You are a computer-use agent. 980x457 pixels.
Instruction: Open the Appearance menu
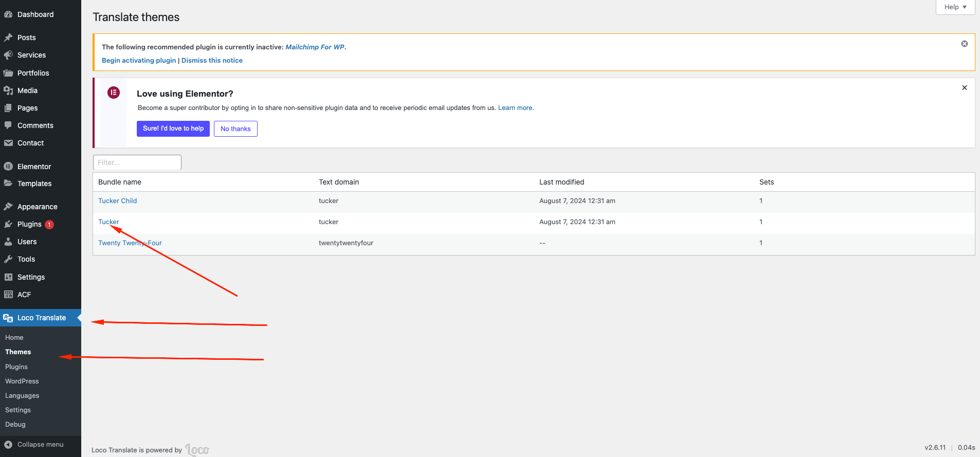37,207
